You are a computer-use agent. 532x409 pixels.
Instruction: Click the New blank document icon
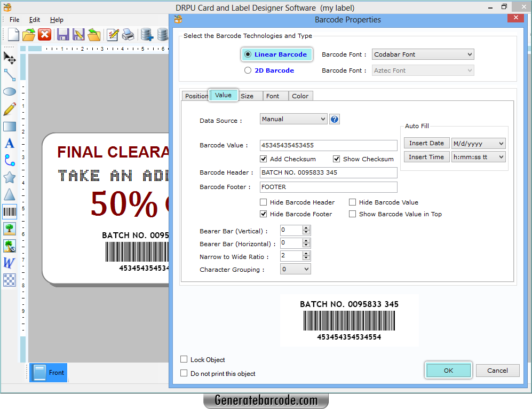pos(13,35)
